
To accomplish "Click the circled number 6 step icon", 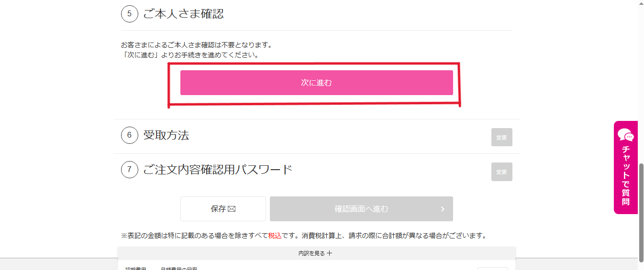I will point(130,135).
